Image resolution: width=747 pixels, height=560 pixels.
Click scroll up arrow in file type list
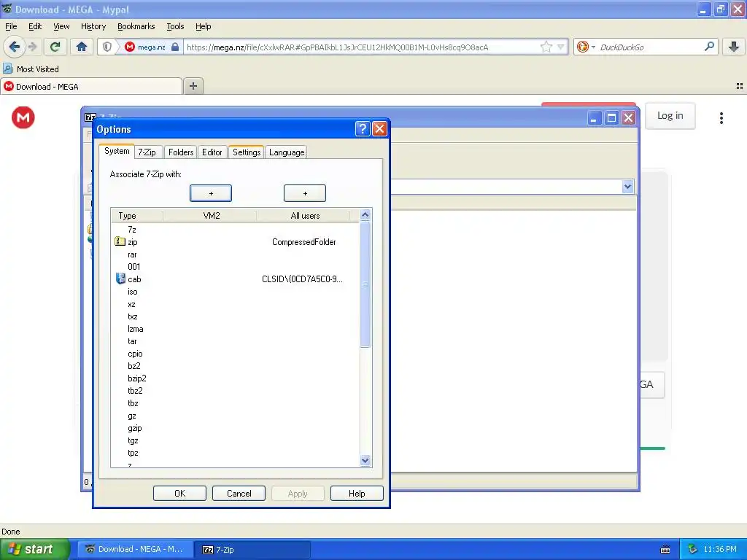coord(365,215)
